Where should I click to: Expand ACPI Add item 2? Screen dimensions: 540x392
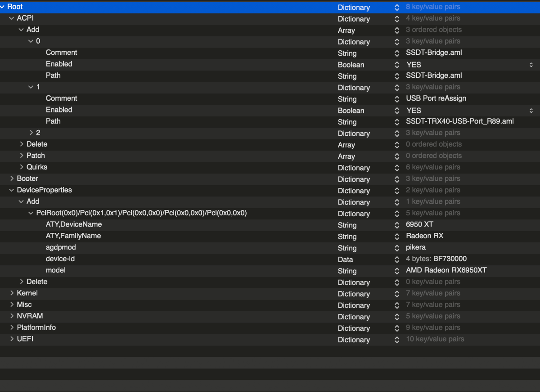point(31,133)
